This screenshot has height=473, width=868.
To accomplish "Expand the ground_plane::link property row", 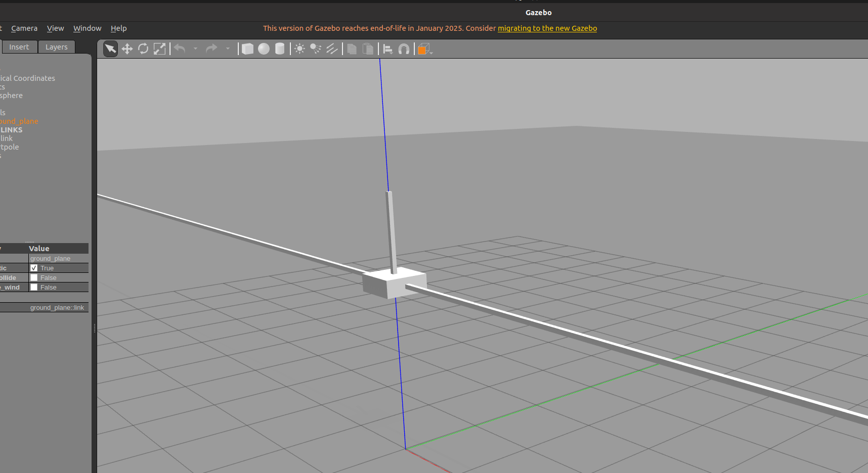I will tap(44, 307).
